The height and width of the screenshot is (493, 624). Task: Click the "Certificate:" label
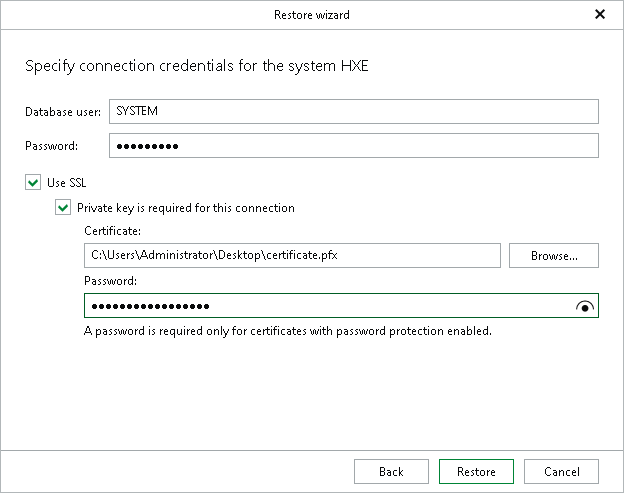111,232
